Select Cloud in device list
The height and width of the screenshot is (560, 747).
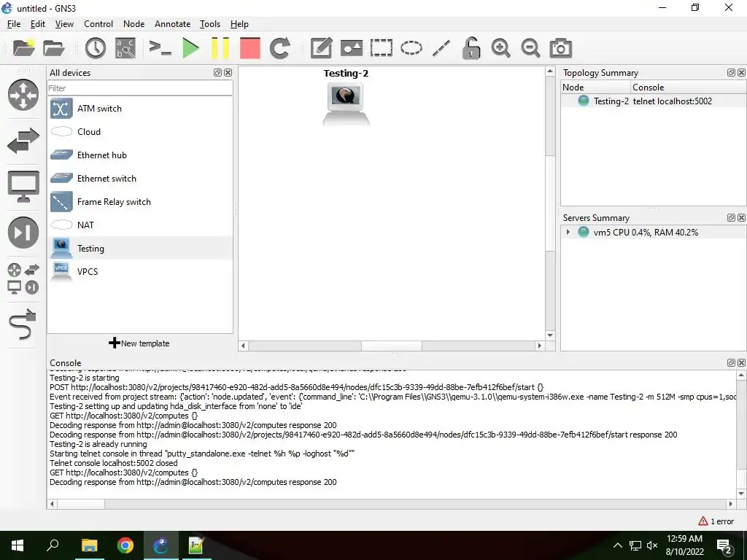[x=140, y=132]
